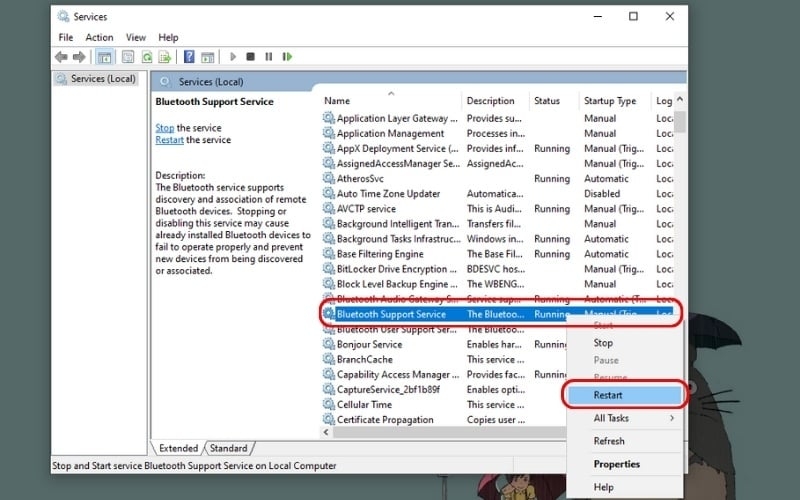Click the Export List toolbar icon

point(165,57)
